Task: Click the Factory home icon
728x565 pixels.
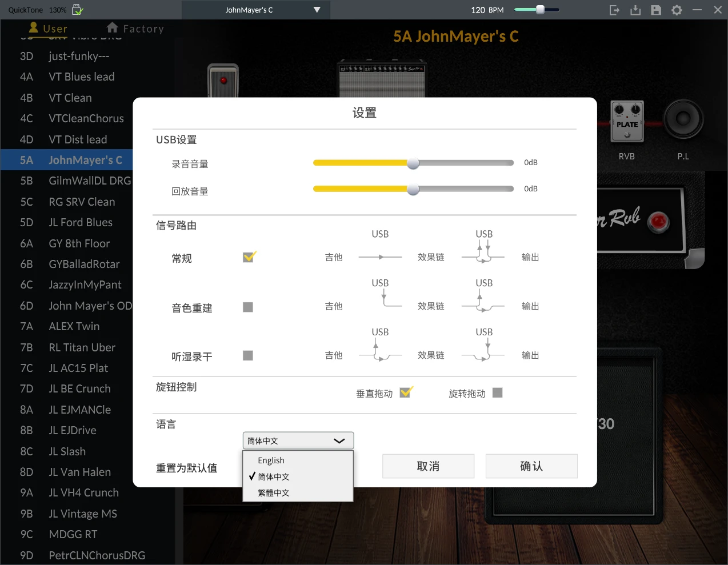Action: tap(113, 27)
